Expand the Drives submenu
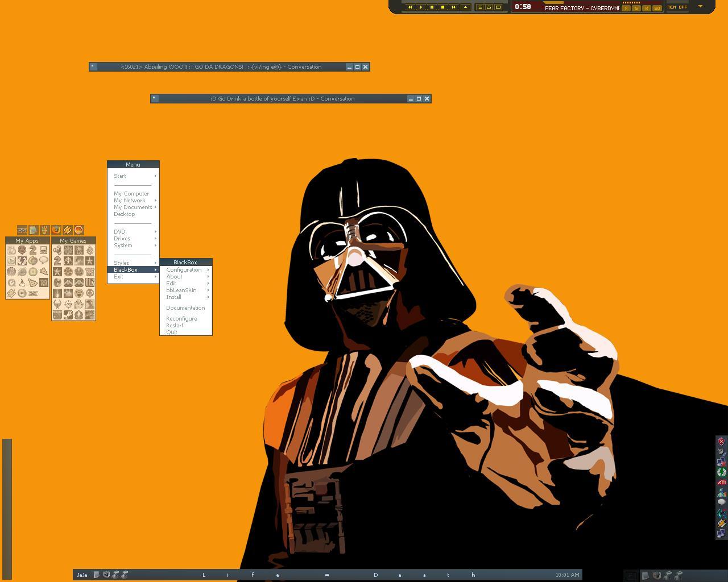The image size is (728, 582). 133,239
